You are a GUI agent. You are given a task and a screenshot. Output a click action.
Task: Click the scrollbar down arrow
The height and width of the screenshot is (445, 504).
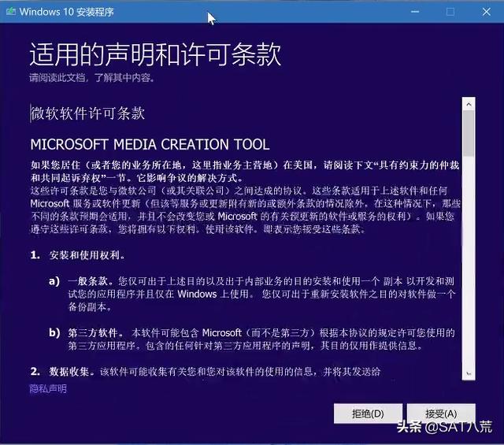click(x=469, y=373)
